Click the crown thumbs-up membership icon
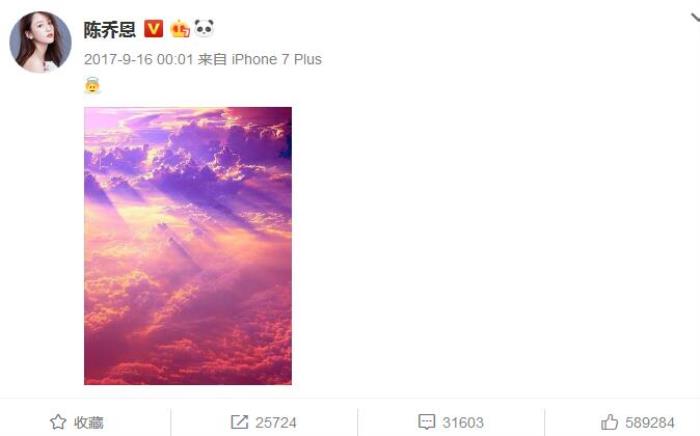 [180, 29]
